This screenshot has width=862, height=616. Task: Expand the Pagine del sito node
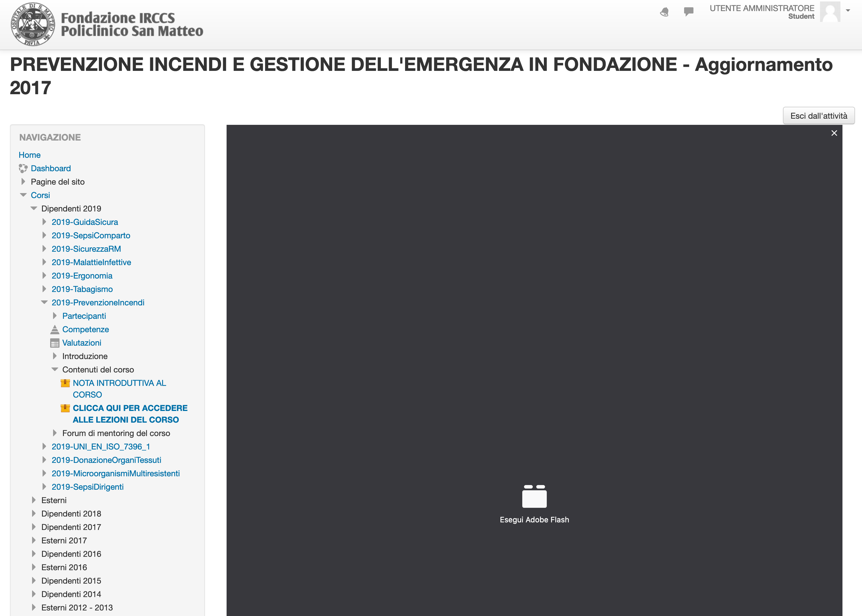(x=23, y=182)
